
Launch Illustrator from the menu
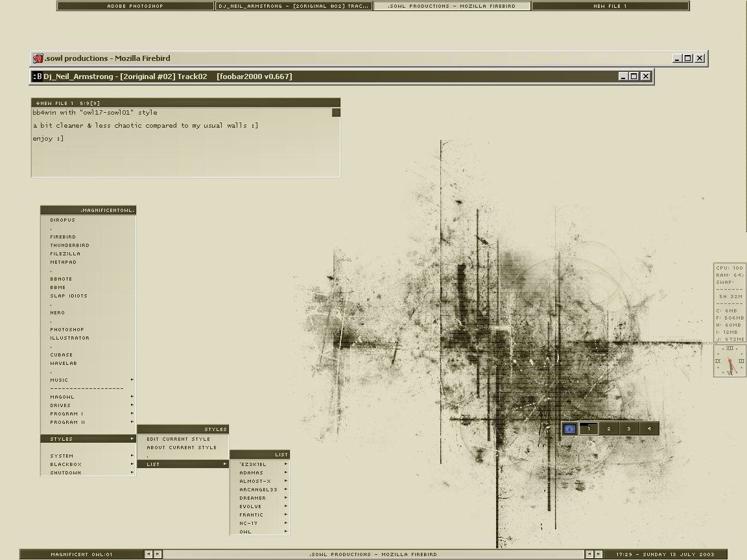coord(88,338)
